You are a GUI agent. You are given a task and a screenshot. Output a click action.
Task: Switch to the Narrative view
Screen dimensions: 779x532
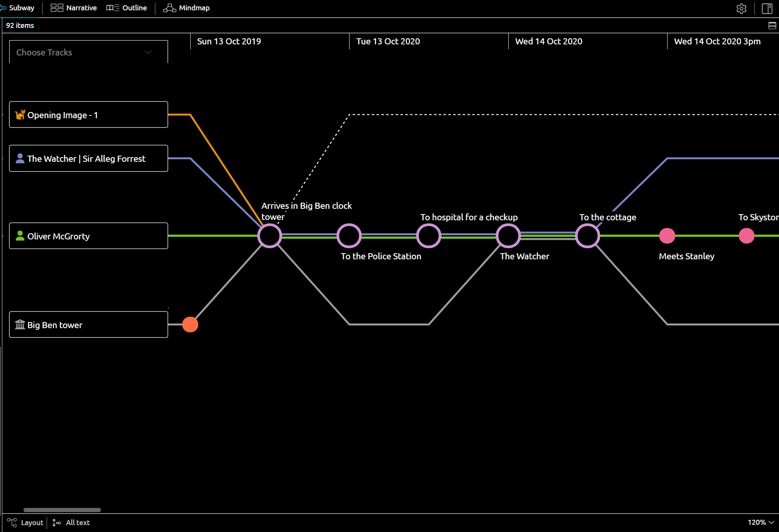click(x=74, y=8)
